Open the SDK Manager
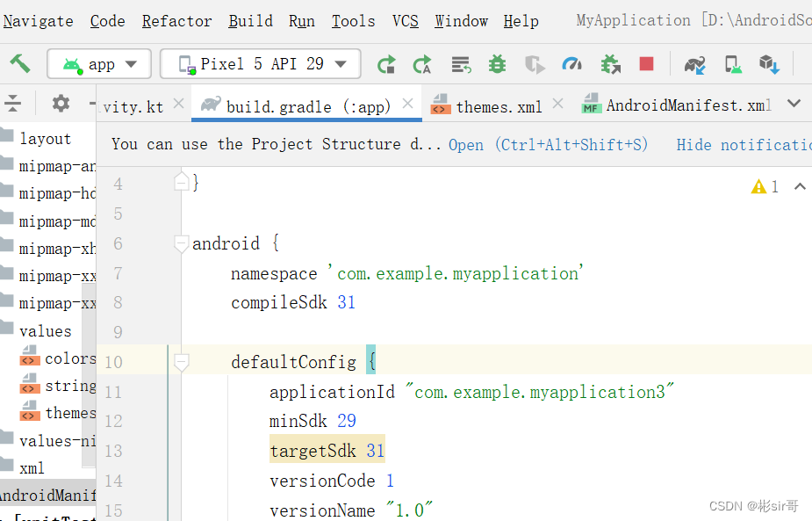812x521 pixels. 769,63
